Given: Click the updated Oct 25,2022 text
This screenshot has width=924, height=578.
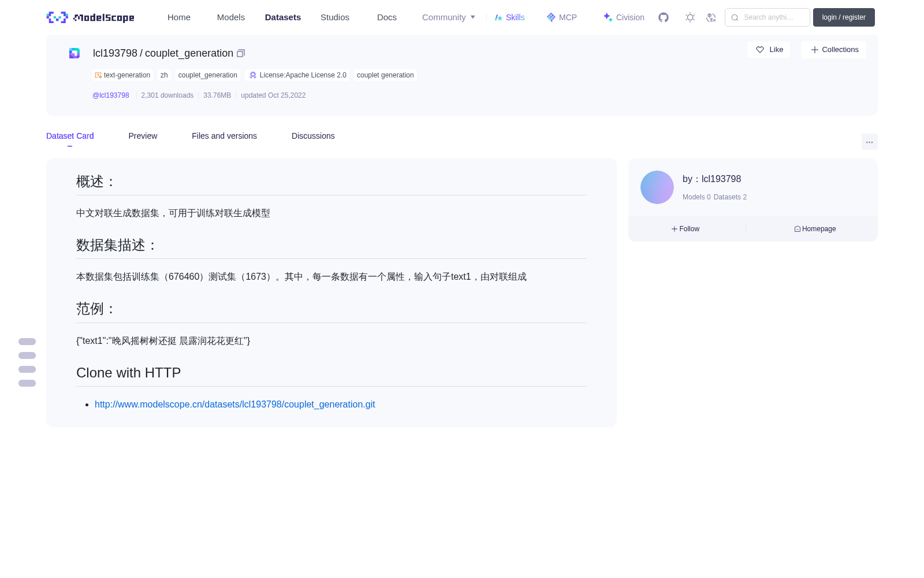Looking at the screenshot, I should click(273, 95).
